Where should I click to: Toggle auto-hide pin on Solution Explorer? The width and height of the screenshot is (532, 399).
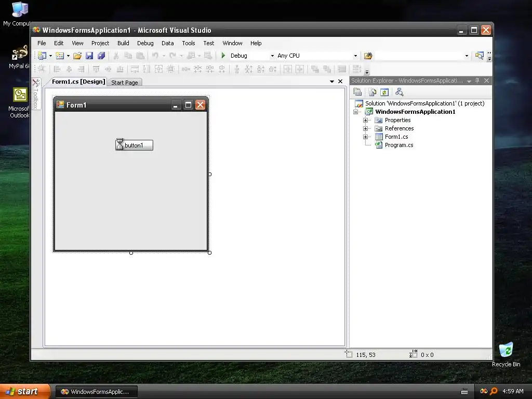(x=477, y=81)
